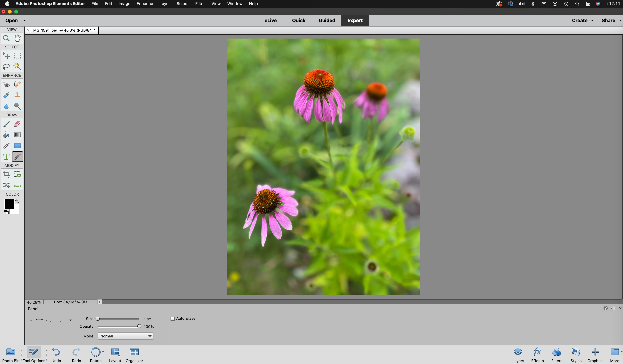Open the Create dropdown menu
623x364 pixels.
tap(582, 21)
